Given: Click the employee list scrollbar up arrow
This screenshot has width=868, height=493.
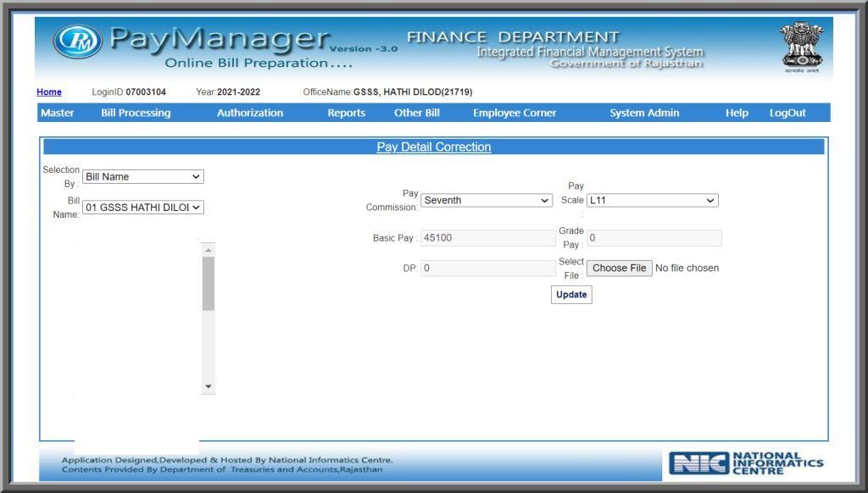Looking at the screenshot, I should pos(209,250).
